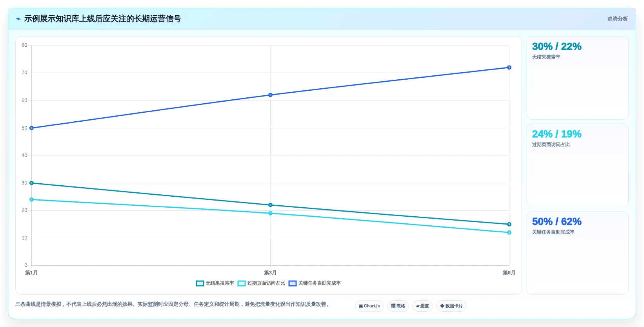
Task: Click the "50% / 62%" value in the KPI card
Action: pyautogui.click(x=557, y=222)
